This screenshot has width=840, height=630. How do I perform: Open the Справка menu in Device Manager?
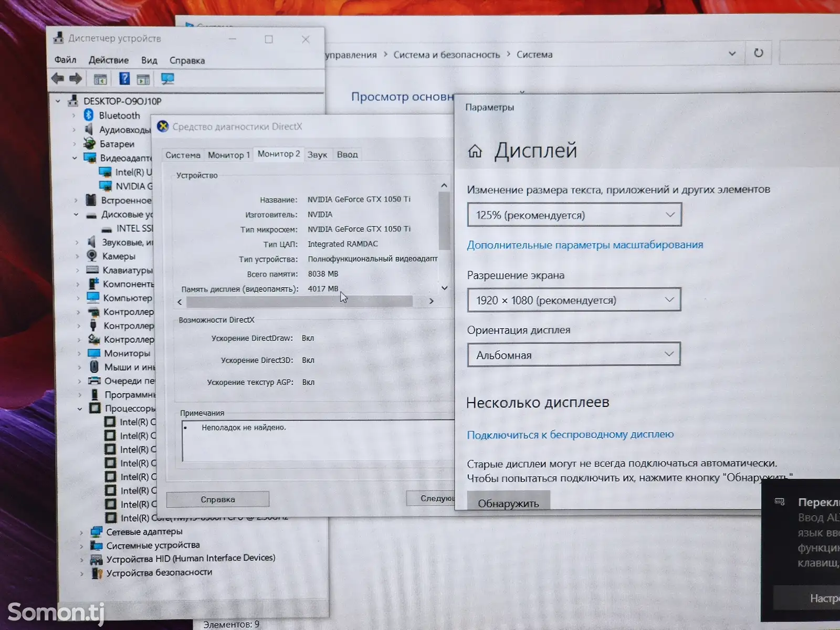pos(187,60)
